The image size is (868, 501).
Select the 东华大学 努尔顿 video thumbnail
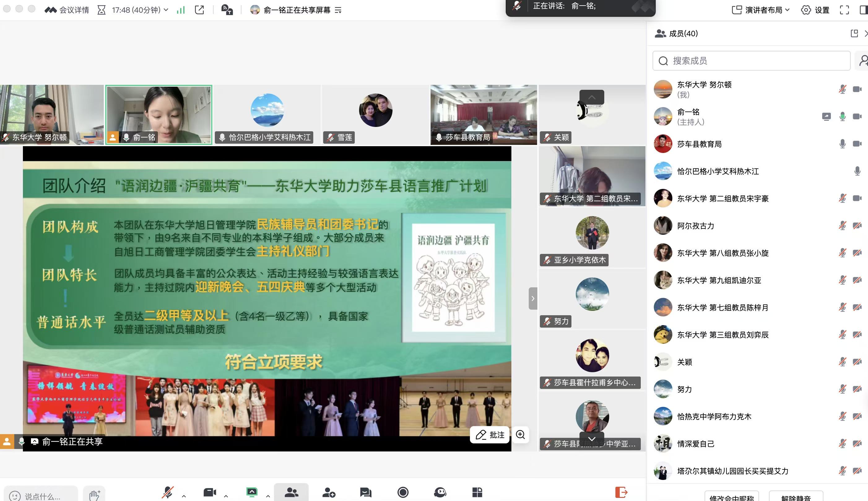coord(52,115)
